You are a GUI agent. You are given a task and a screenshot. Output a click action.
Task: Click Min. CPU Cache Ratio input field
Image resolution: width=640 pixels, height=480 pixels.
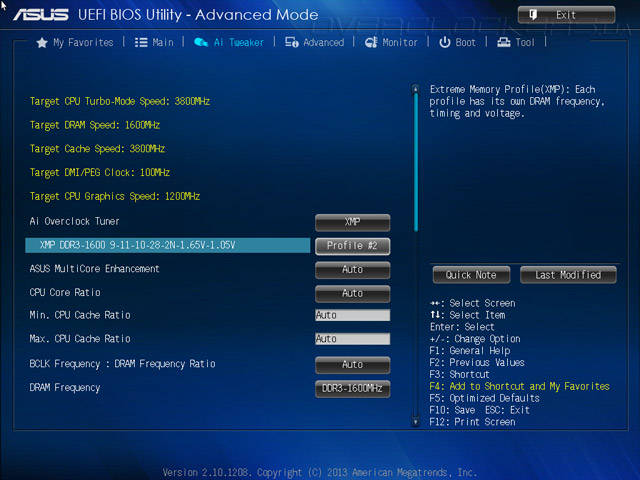pos(352,315)
